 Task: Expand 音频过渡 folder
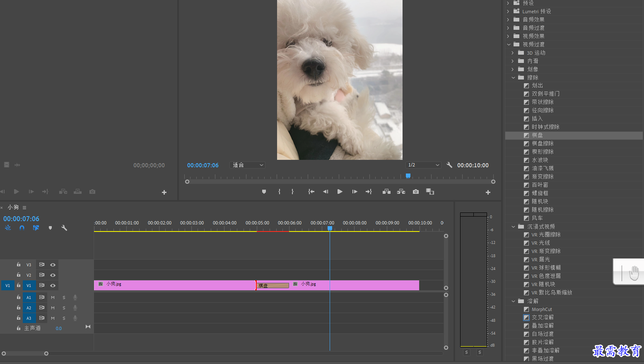(508, 28)
